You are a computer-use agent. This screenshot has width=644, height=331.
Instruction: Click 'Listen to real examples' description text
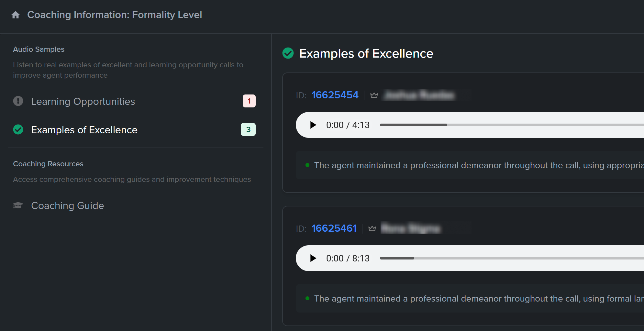(128, 70)
